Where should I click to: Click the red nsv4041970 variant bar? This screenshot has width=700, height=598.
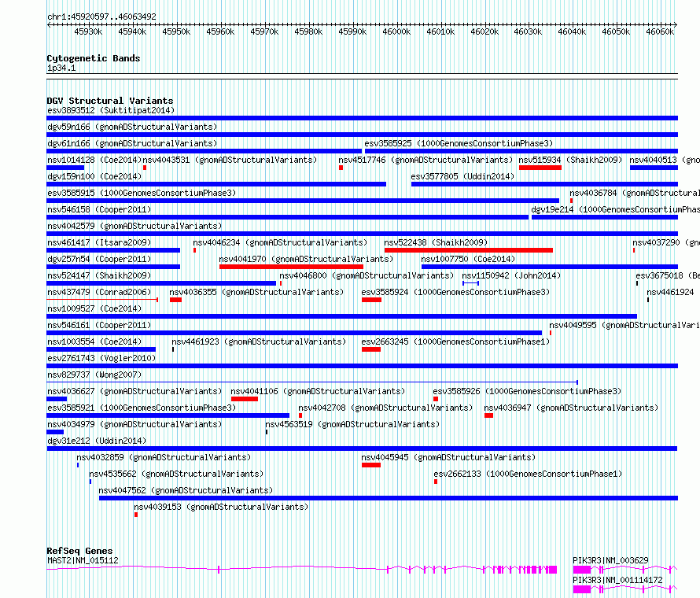(291, 267)
